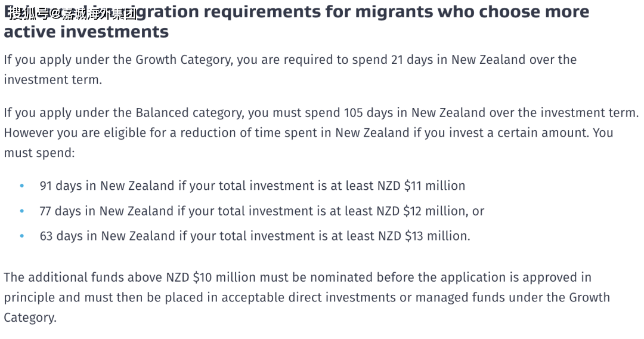Click the heading about migrants choosing active investments
Screen dimensions: 644x339
click(x=296, y=21)
